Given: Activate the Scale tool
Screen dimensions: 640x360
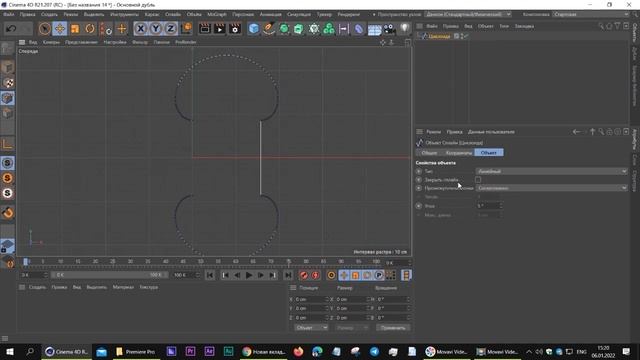Looking at the screenshot, I should click(x=75, y=29).
